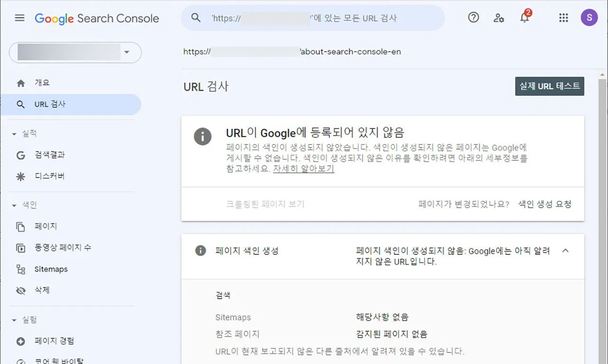
Task: Click the video icon for 동영상 페이지 수
Action: [20, 248]
